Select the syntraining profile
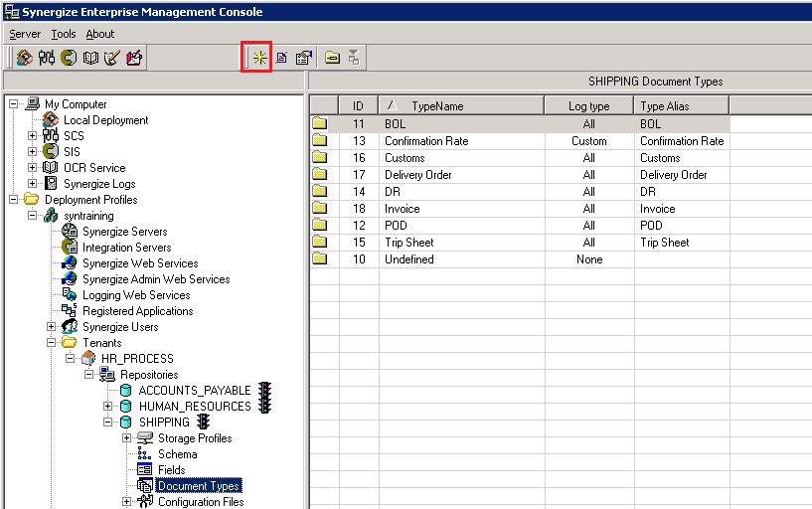Viewport: 812px width, 509px height. (x=88, y=216)
